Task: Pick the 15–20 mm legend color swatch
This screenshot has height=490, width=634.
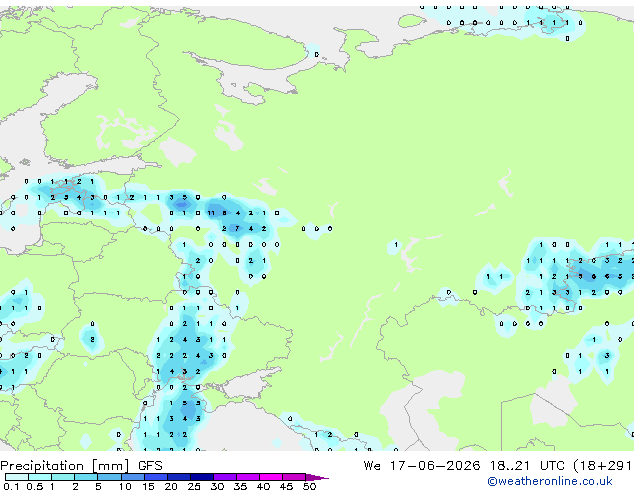Action: click(x=155, y=477)
